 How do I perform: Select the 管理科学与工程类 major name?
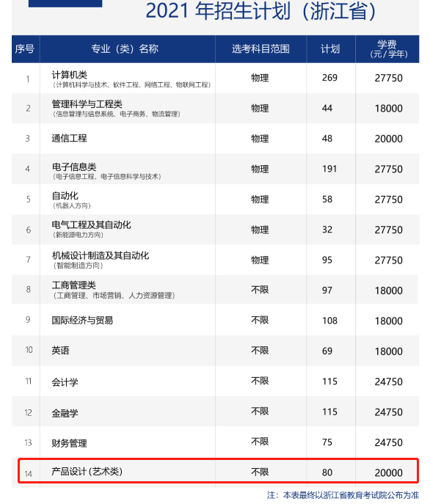87,104
